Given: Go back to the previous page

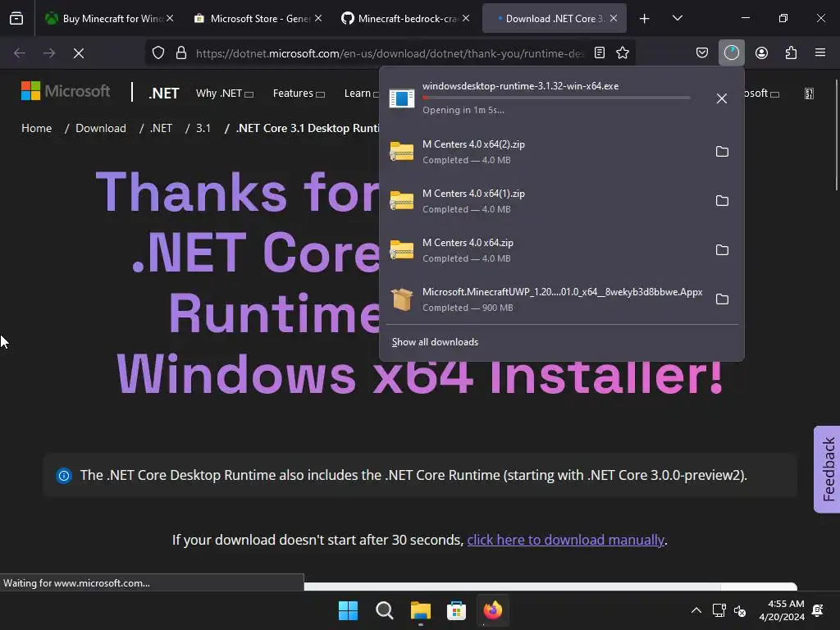Looking at the screenshot, I should 20,53.
